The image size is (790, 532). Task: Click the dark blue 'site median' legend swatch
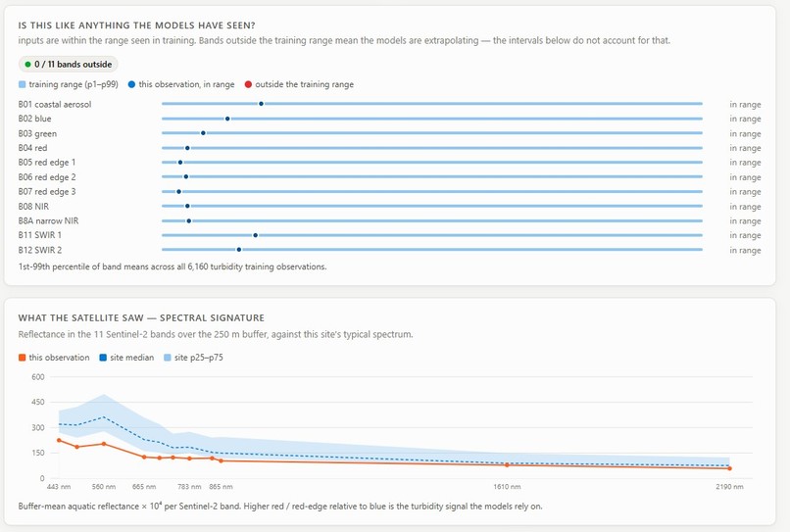103,358
